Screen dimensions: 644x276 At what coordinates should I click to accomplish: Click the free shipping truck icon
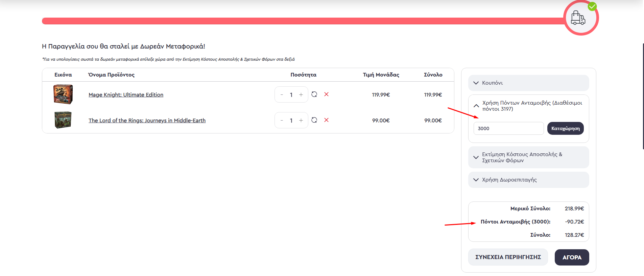578,18
